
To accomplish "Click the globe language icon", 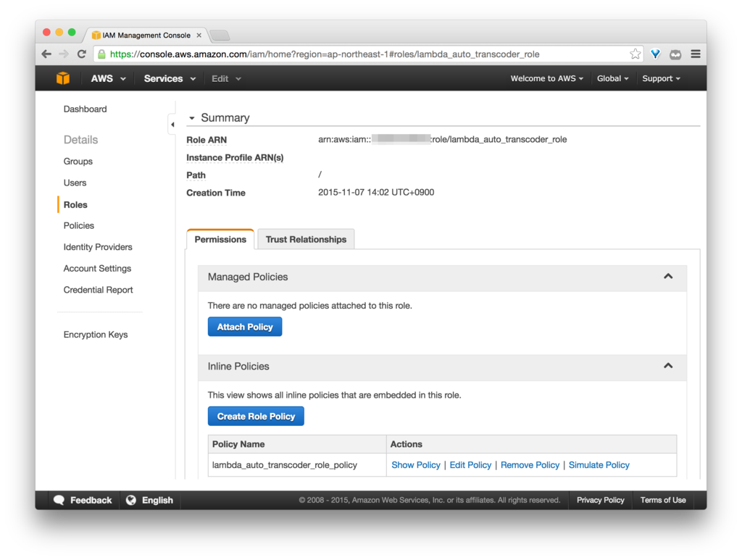I will tap(131, 500).
